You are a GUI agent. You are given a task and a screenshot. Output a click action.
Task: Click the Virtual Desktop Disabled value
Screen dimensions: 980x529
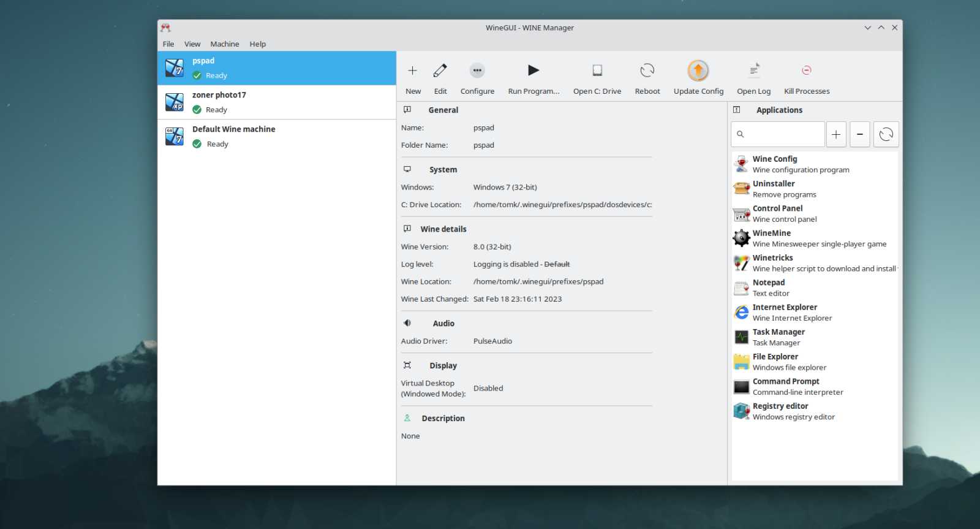click(488, 389)
